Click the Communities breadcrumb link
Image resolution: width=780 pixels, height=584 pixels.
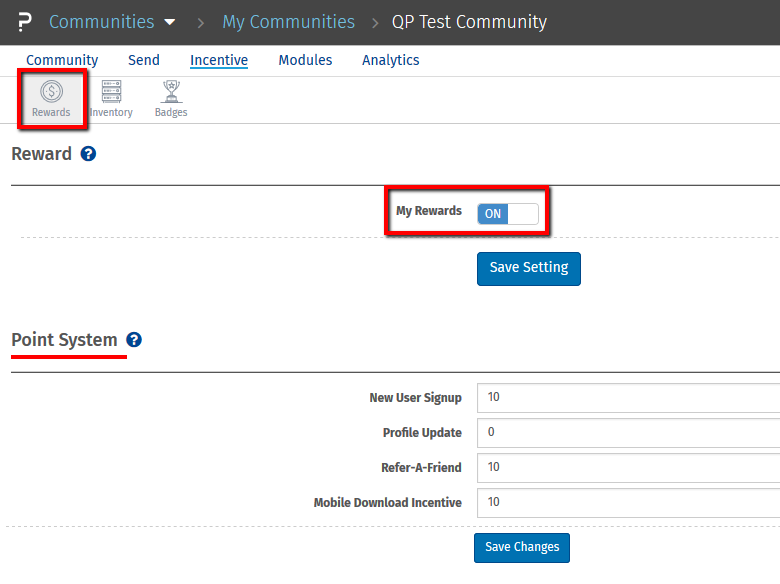[x=101, y=22]
